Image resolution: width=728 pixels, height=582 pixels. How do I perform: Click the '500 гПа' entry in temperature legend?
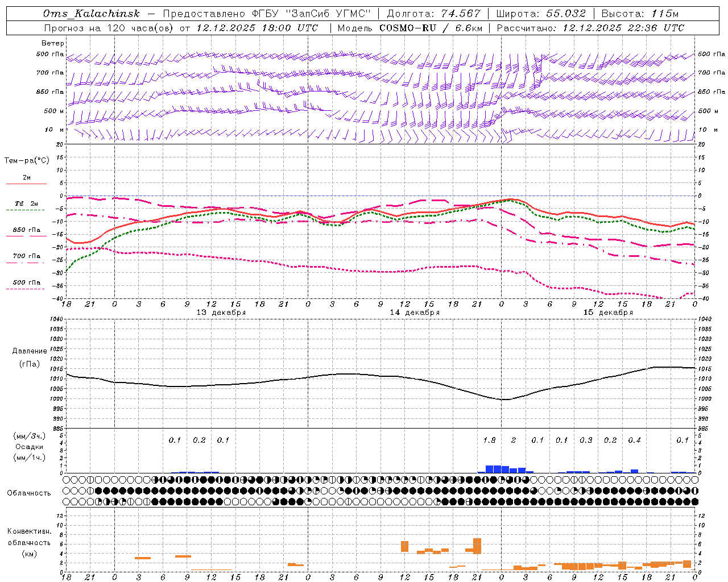point(27,282)
